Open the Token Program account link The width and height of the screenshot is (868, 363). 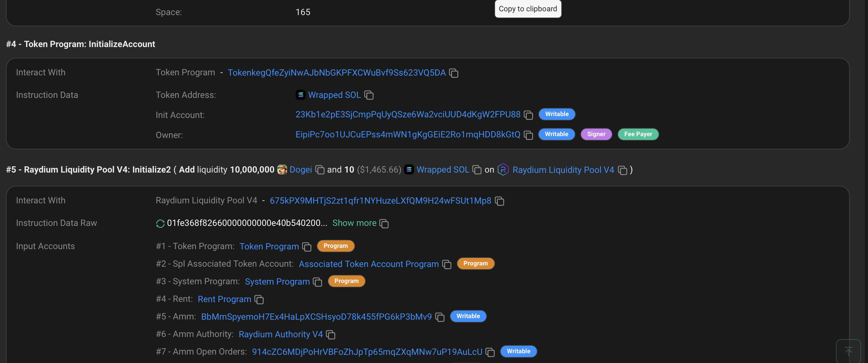point(269,247)
